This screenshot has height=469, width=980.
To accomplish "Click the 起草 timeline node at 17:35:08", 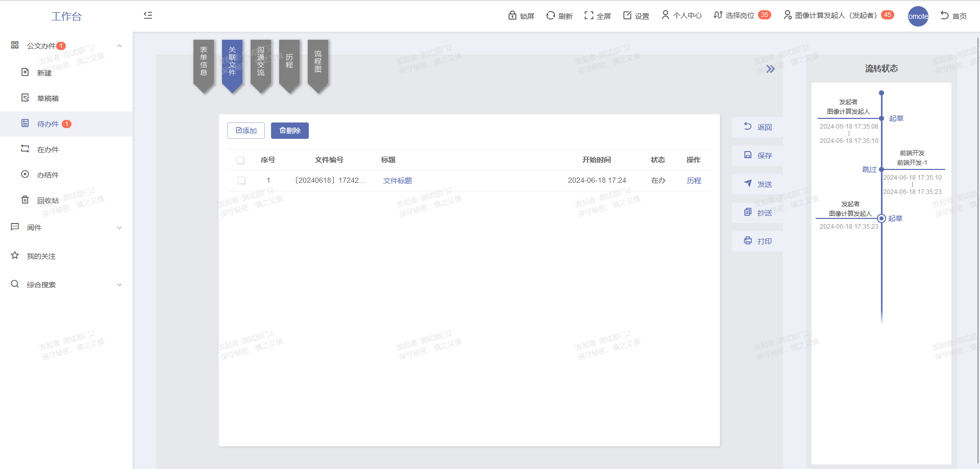I will pyautogui.click(x=881, y=118).
